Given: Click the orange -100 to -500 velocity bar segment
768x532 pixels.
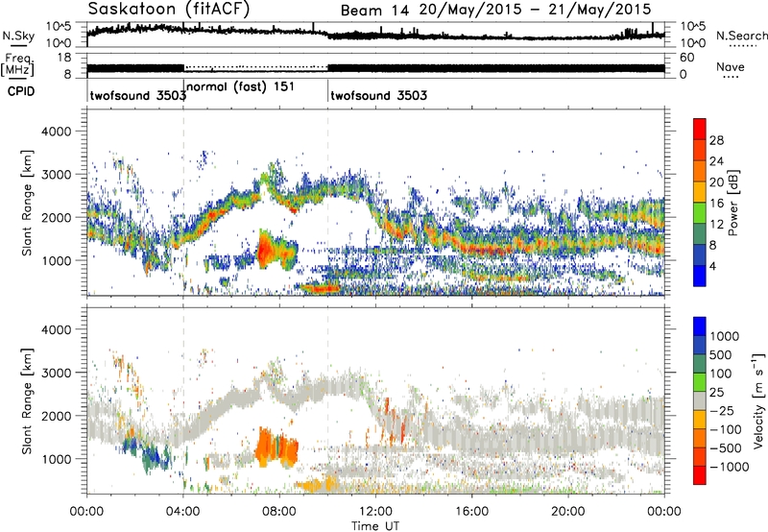Looking at the screenshot, I should (x=700, y=439).
